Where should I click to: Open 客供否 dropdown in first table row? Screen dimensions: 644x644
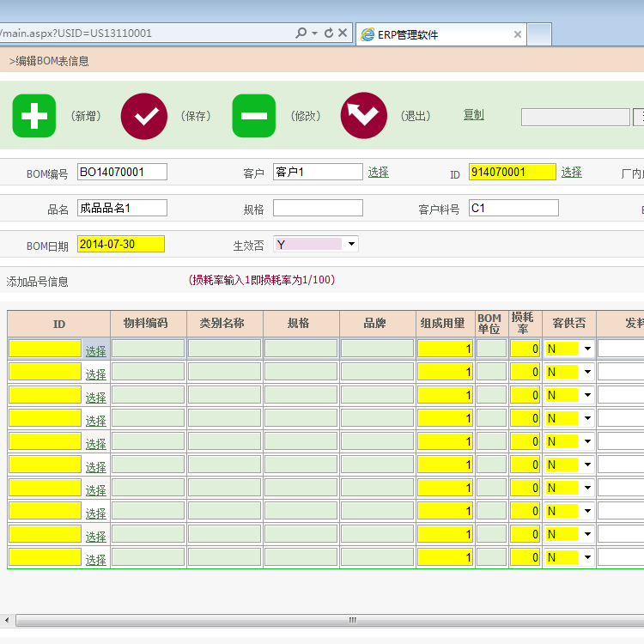(569, 349)
